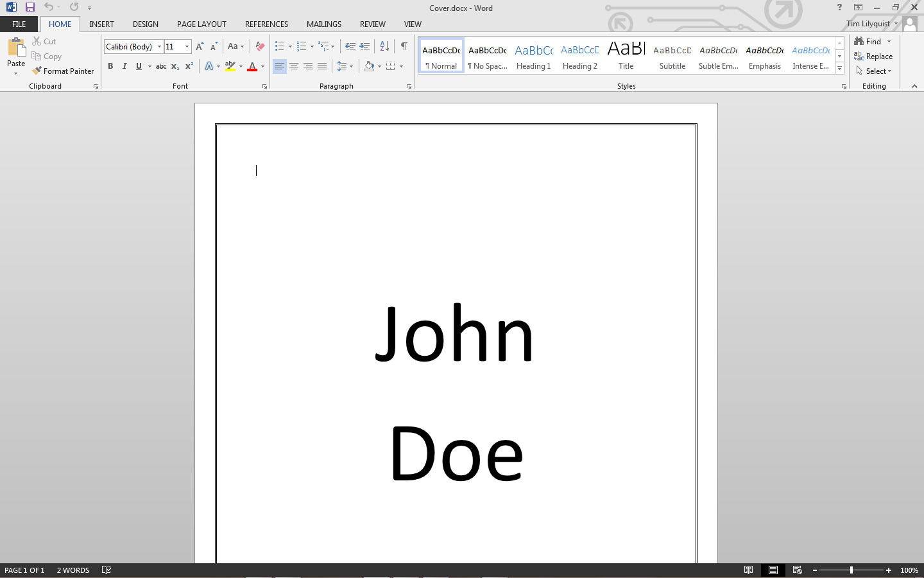
Task: Open Change Case Aa dropdown
Action: coord(235,46)
